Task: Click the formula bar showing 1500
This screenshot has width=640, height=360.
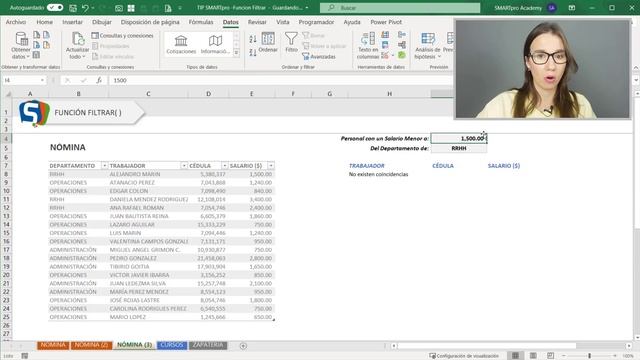Action: click(282, 80)
